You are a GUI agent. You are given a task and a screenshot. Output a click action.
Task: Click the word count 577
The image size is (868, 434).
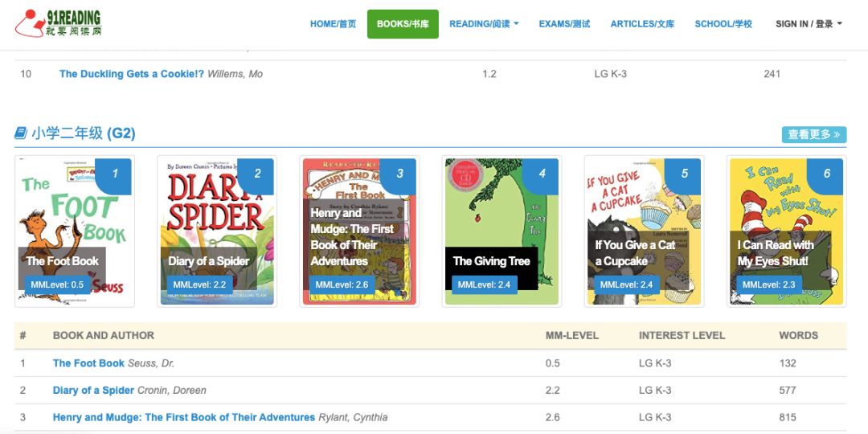click(x=788, y=391)
